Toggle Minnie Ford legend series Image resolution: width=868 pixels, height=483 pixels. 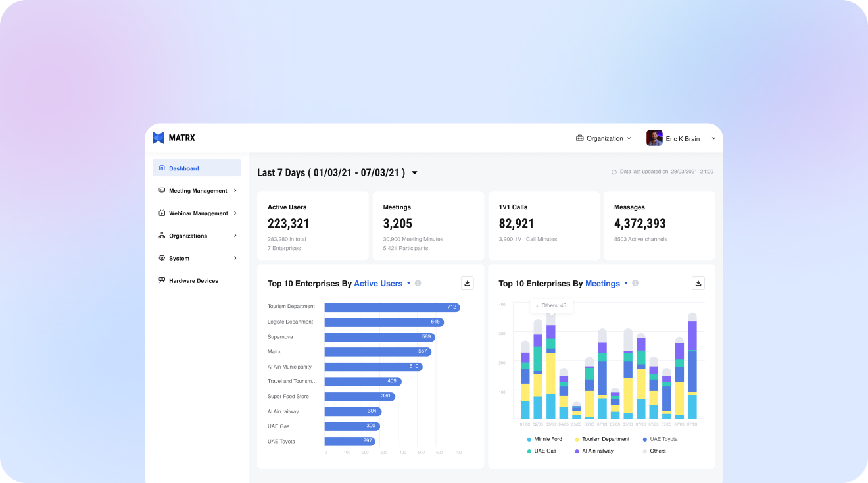point(547,439)
